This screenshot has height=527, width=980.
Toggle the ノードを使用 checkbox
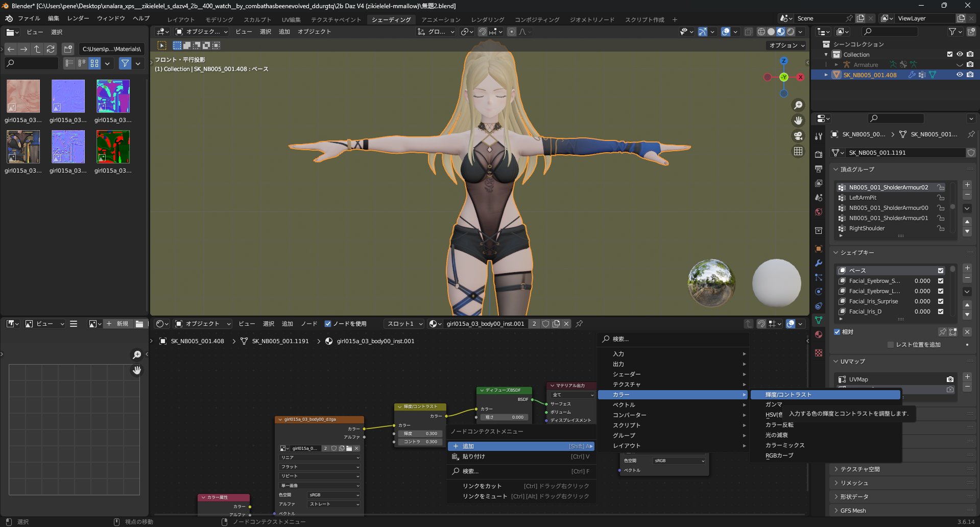tap(328, 324)
